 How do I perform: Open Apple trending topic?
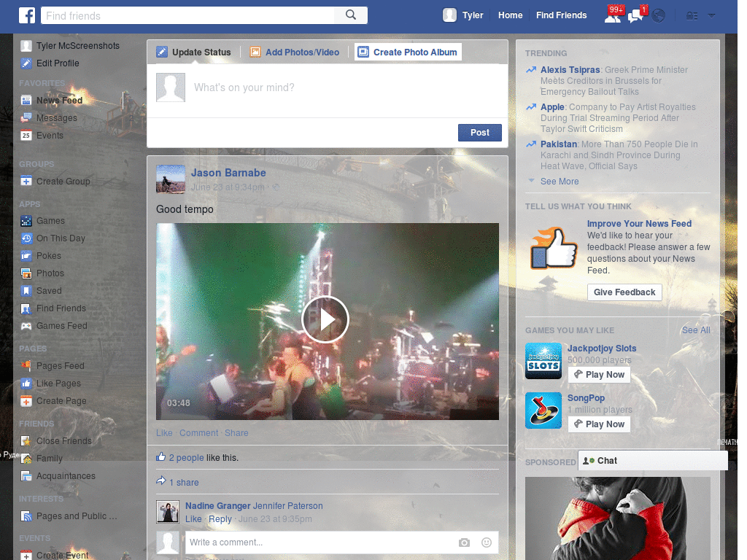click(552, 106)
